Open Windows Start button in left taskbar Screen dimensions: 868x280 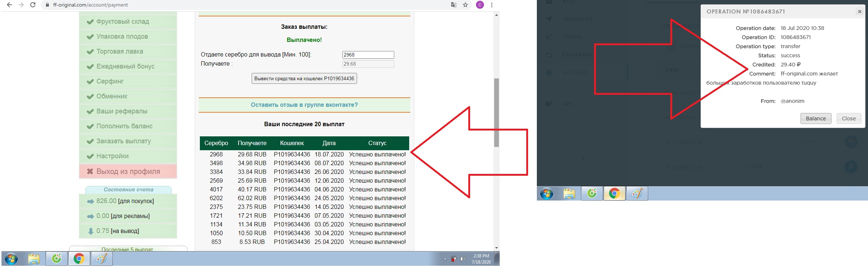11,259
